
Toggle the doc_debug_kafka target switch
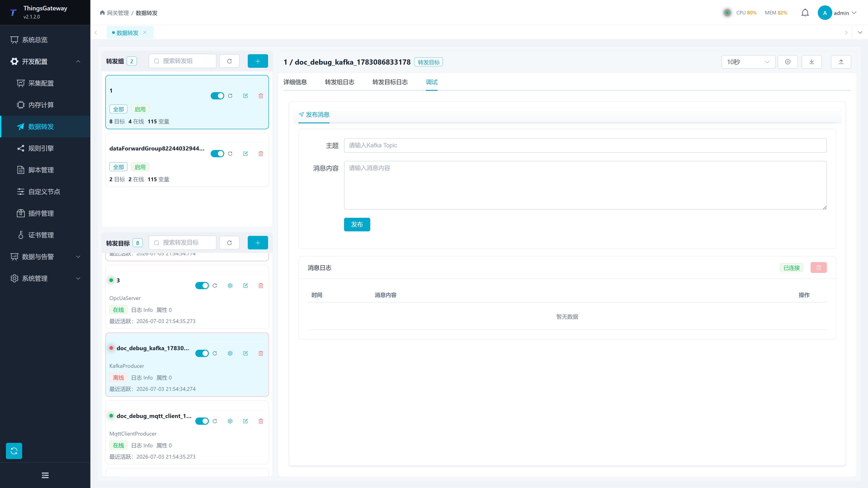pos(202,353)
